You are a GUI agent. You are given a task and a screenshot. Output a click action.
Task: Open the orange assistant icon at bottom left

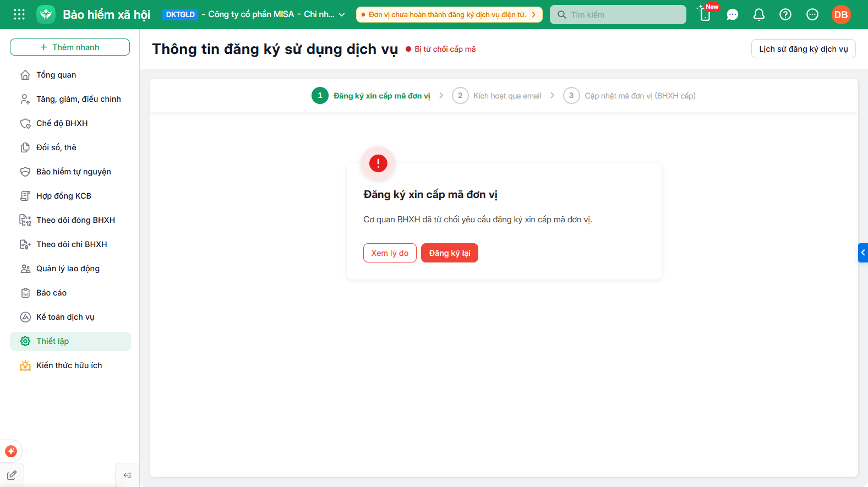[11, 451]
